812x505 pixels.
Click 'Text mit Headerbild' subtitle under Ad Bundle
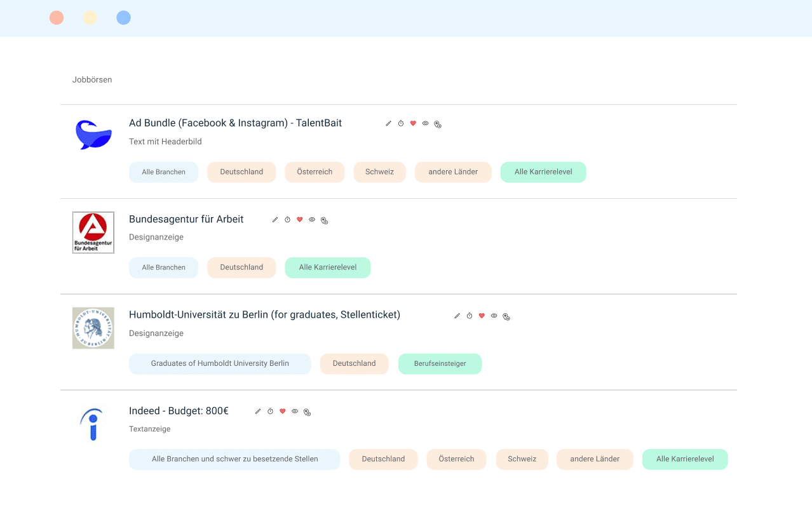[165, 142]
